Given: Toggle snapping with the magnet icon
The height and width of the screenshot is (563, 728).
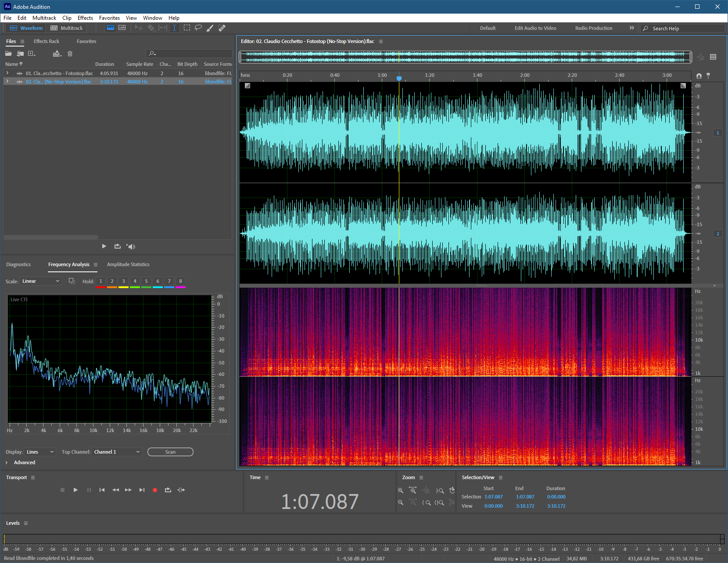Looking at the screenshot, I should (x=699, y=76).
